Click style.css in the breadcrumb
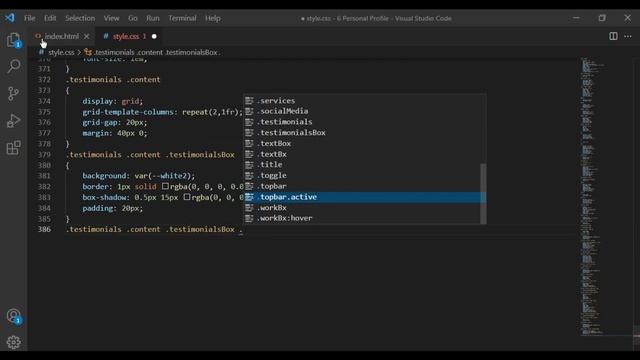640x360 pixels. click(61, 52)
